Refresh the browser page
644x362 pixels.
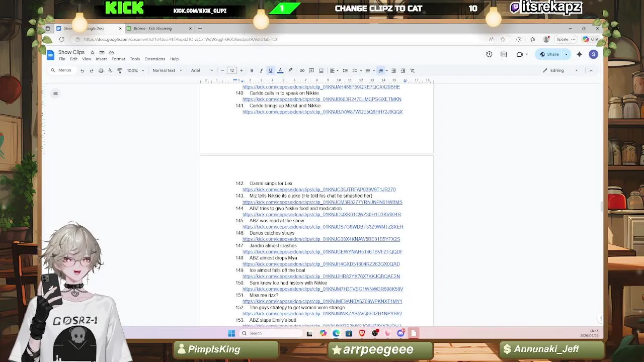(x=61, y=39)
